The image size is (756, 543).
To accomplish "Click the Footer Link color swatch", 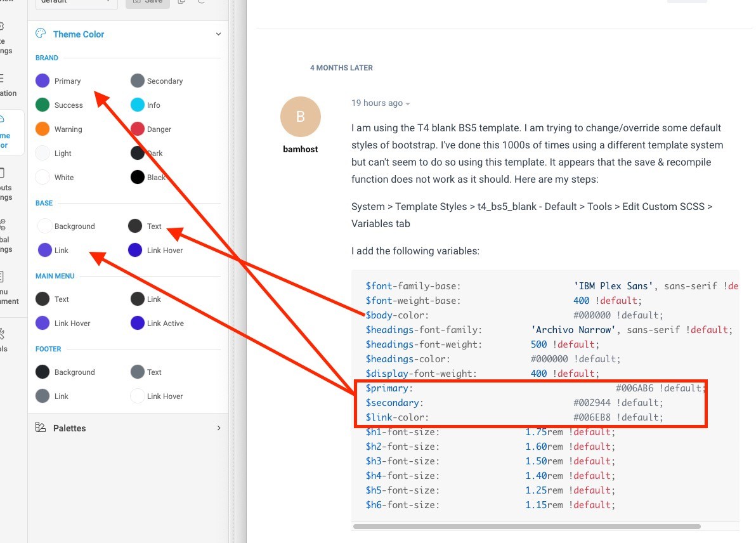I will click(x=42, y=395).
